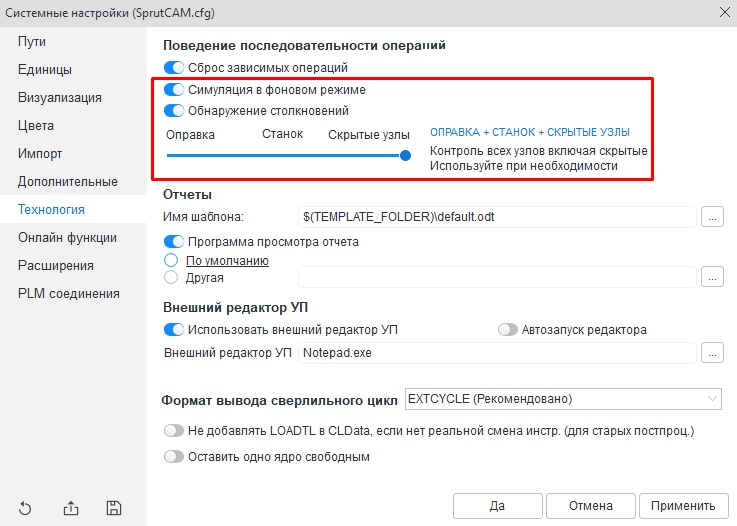Enable Автозапуск редактора toggle
This screenshot has width=737, height=526.
508,330
